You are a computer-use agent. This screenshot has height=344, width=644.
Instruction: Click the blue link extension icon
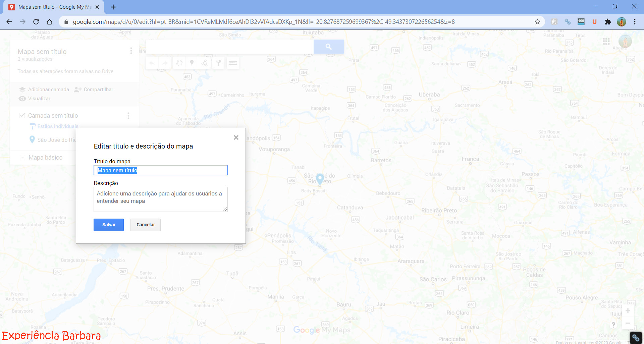pyautogui.click(x=568, y=22)
